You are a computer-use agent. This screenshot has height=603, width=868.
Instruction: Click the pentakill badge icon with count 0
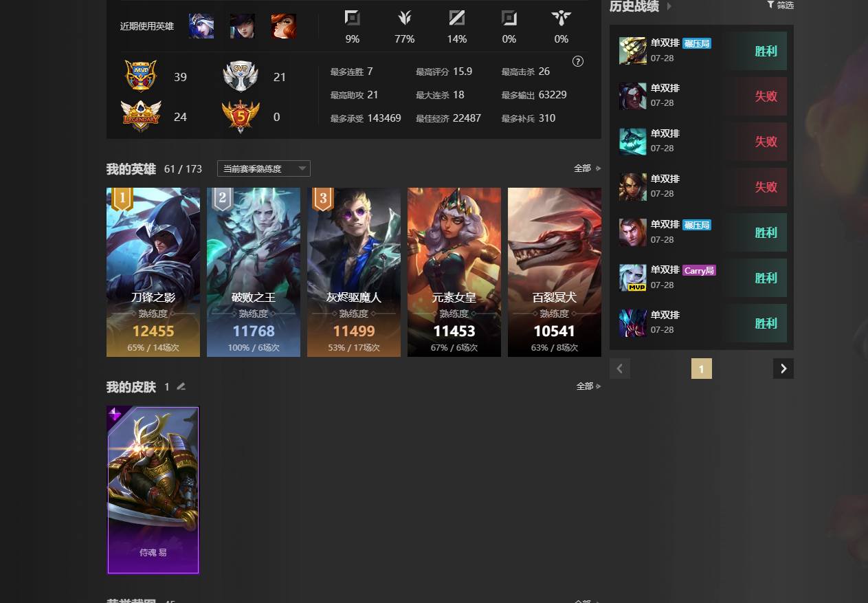[241, 117]
